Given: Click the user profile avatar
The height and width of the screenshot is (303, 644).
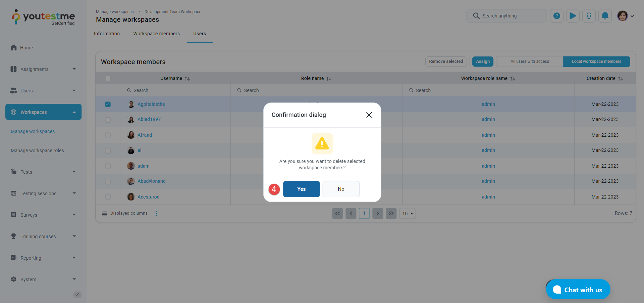Looking at the screenshot, I should click(x=623, y=16).
